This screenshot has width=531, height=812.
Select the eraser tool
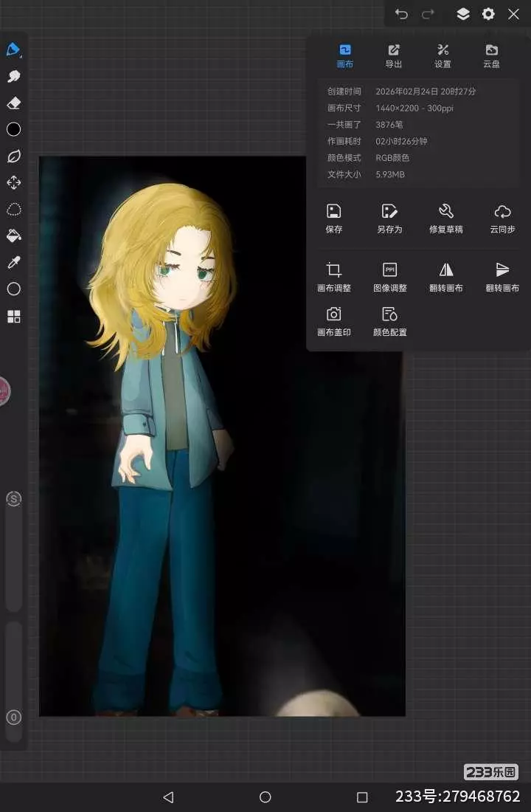click(13, 103)
